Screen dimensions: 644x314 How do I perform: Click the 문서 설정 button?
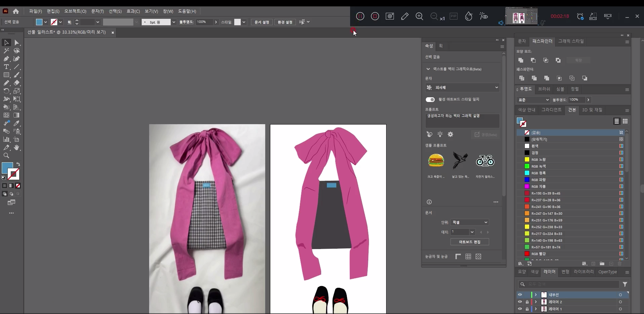pyautogui.click(x=262, y=22)
